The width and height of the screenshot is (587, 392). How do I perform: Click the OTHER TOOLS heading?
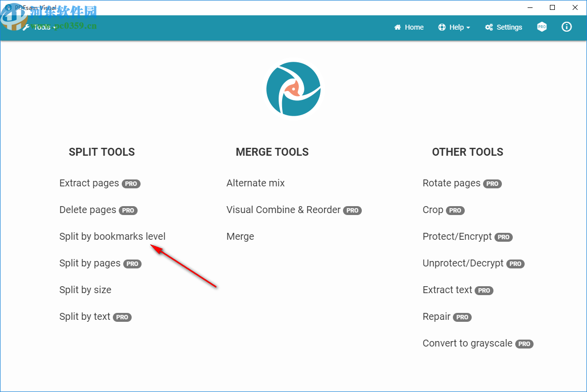pyautogui.click(x=468, y=152)
